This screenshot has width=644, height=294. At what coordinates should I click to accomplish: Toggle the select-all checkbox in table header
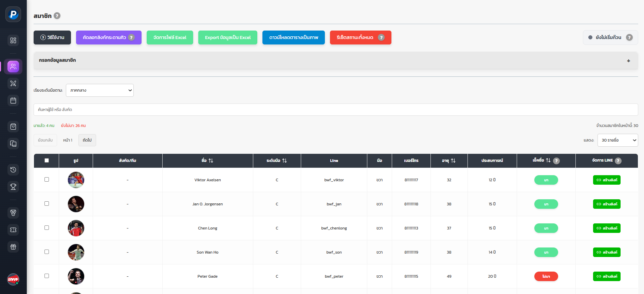click(47, 160)
